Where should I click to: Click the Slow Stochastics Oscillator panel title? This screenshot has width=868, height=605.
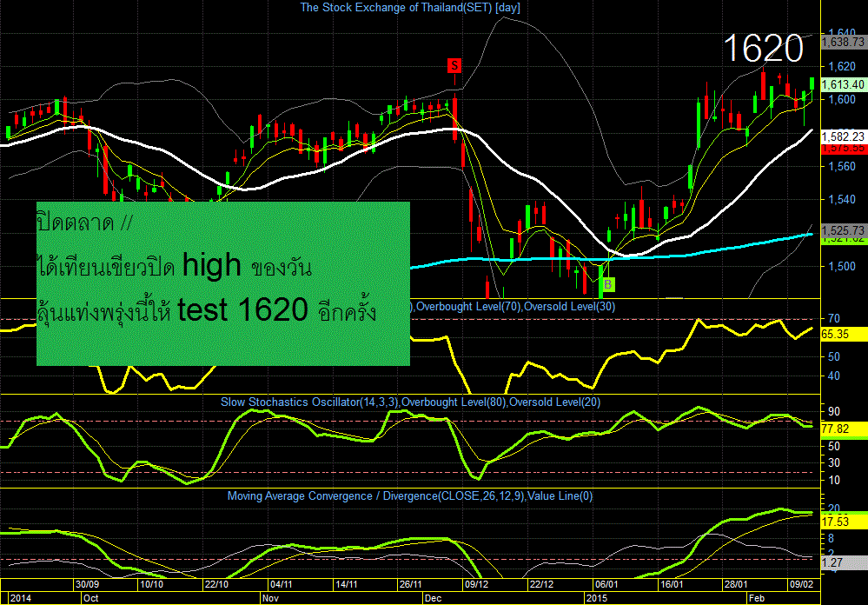(x=411, y=402)
